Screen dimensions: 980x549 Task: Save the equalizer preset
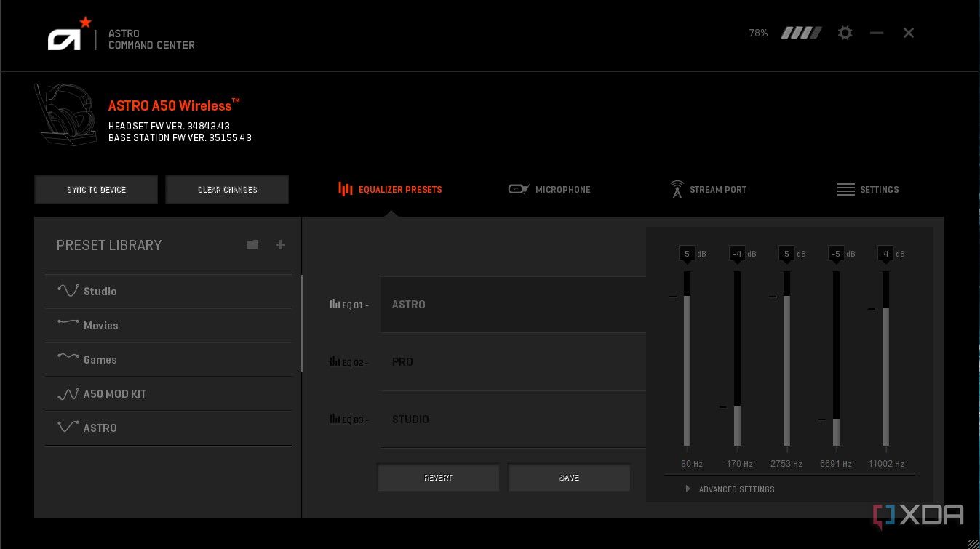(x=569, y=478)
